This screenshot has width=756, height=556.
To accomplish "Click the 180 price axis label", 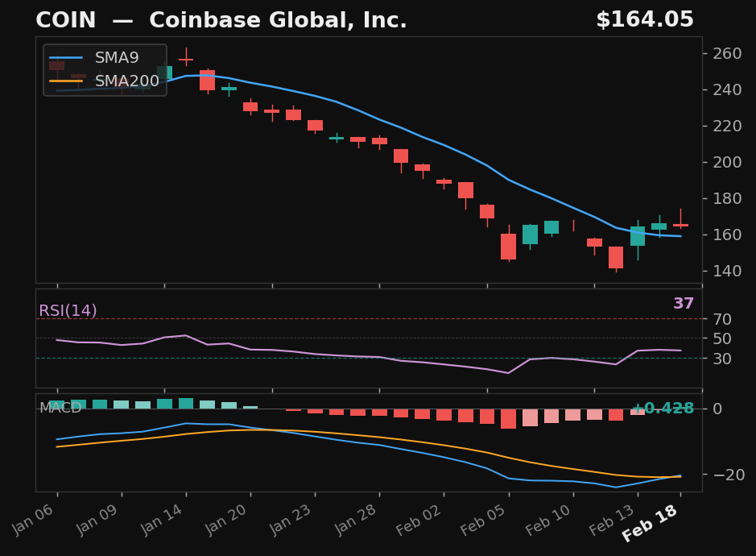I will (727, 198).
